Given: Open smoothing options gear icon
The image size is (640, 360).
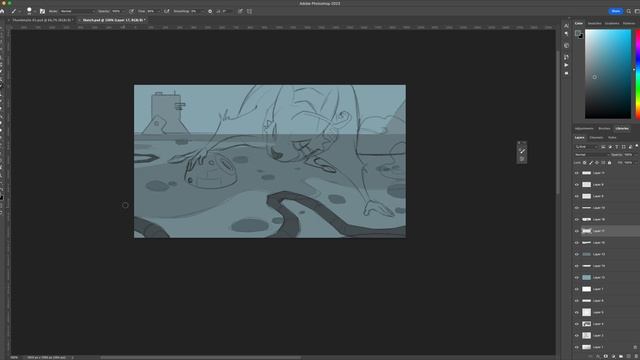Looking at the screenshot, I should 210,11.
